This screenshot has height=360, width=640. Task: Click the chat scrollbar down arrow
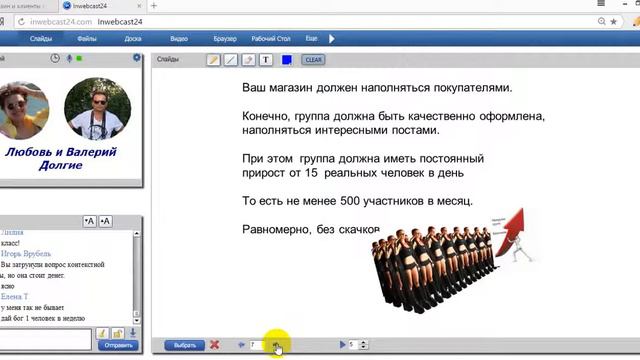click(137, 320)
